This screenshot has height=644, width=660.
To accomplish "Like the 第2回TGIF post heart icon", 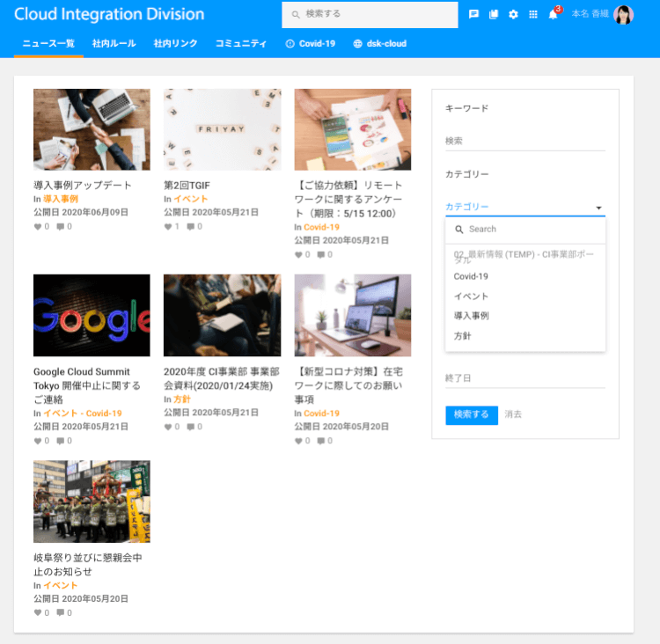I will pos(169,227).
